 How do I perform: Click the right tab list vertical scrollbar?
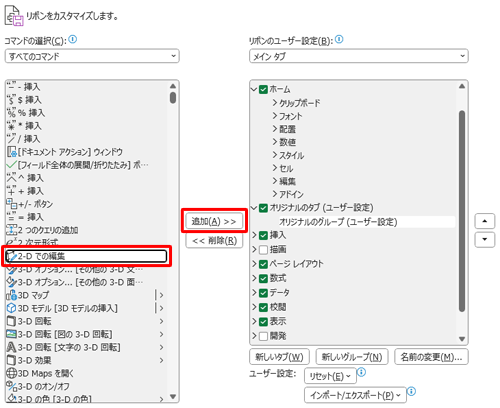(x=462, y=211)
